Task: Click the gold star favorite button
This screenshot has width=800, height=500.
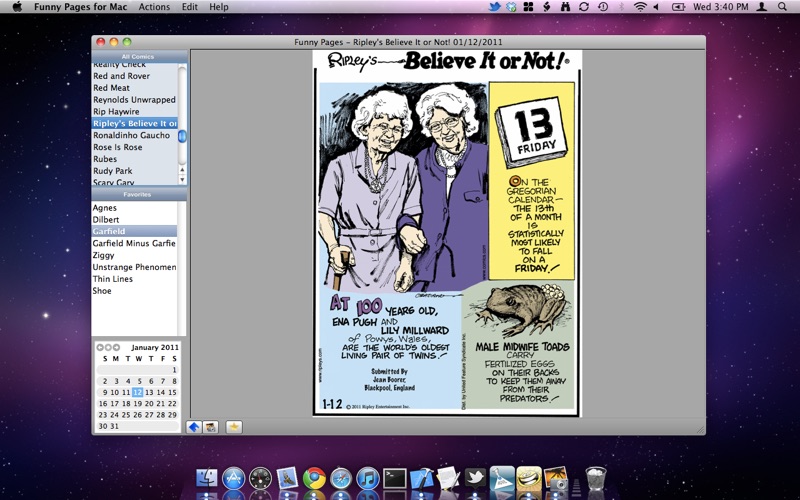Action: (x=234, y=427)
